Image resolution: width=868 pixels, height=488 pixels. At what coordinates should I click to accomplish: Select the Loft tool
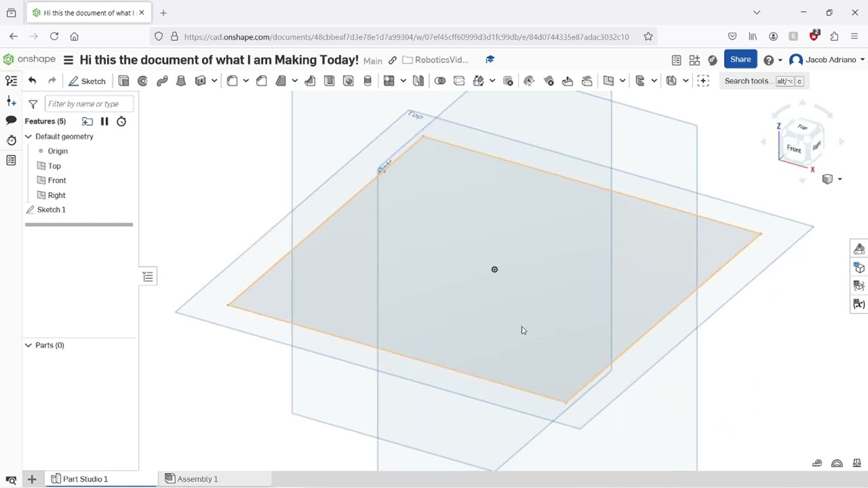[181, 81]
